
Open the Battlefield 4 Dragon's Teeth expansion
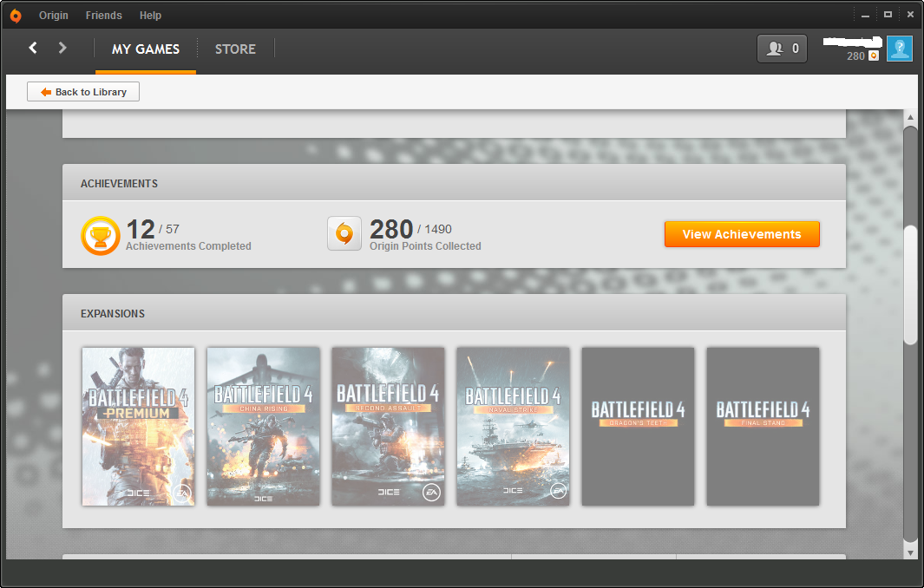tap(638, 427)
